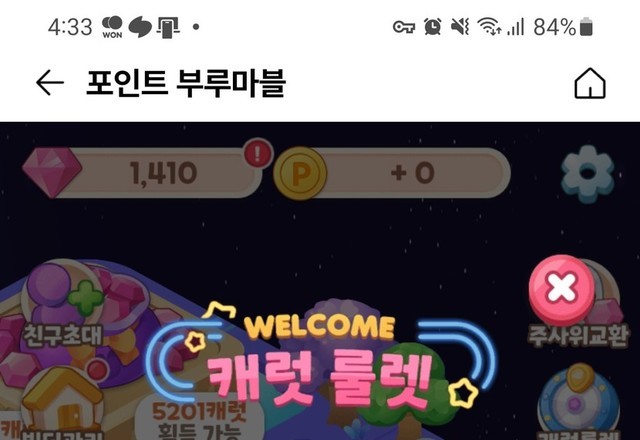
Task: Tap the 5201캐럿 획득 가능 bubble
Action: coord(200,418)
